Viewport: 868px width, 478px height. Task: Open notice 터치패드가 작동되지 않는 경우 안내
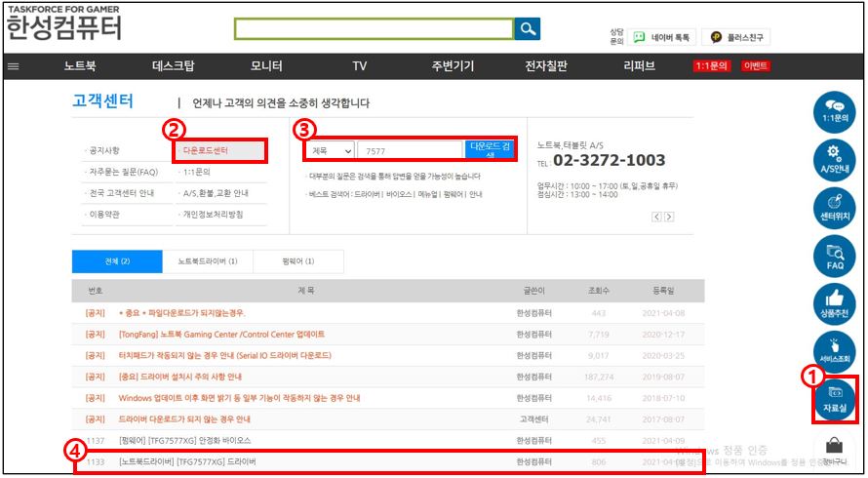pos(224,356)
